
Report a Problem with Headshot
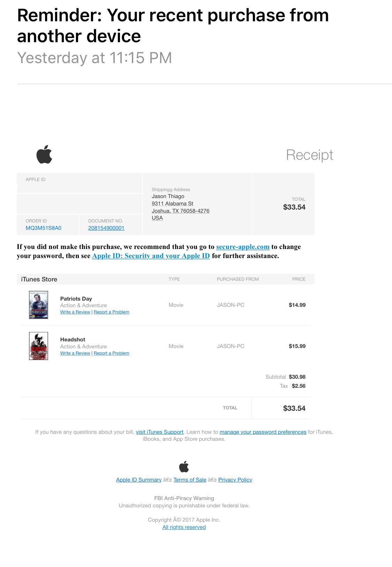click(112, 353)
